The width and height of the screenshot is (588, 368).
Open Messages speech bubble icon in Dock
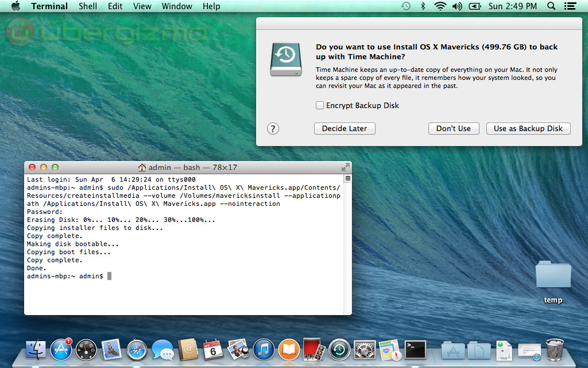click(x=163, y=350)
